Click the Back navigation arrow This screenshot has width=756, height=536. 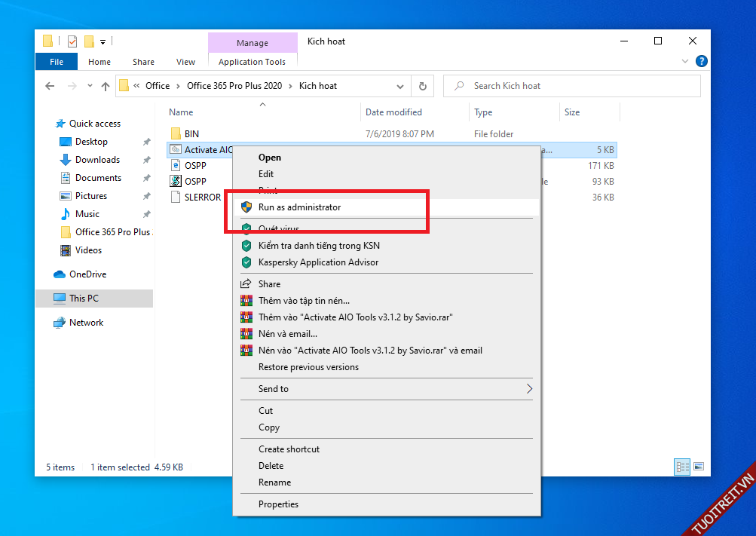(50, 86)
